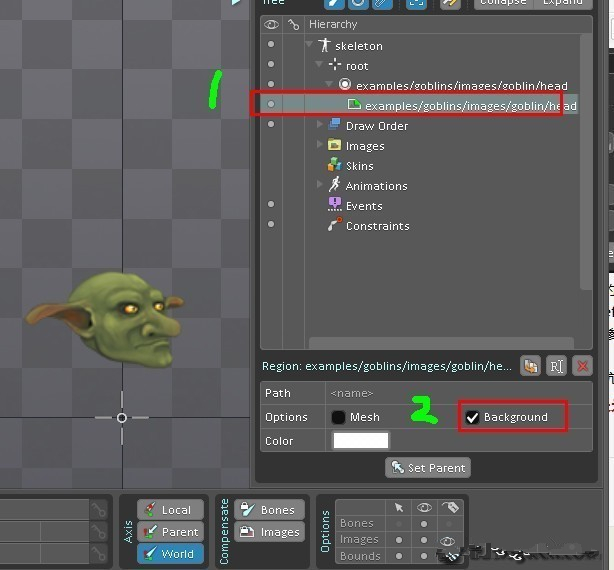614x570 pixels.
Task: Click the Hierarchy column header label
Action: pyautogui.click(x=333, y=24)
